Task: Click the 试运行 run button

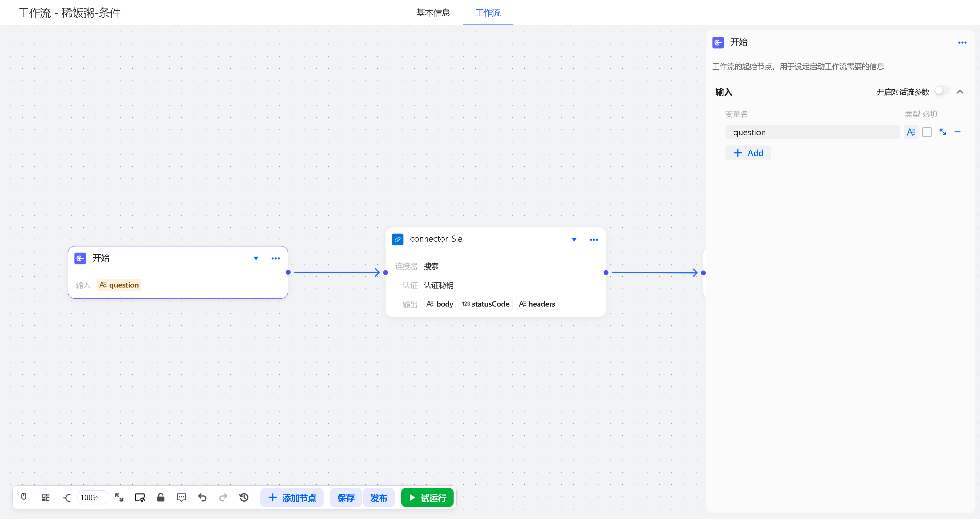Action: (427, 498)
